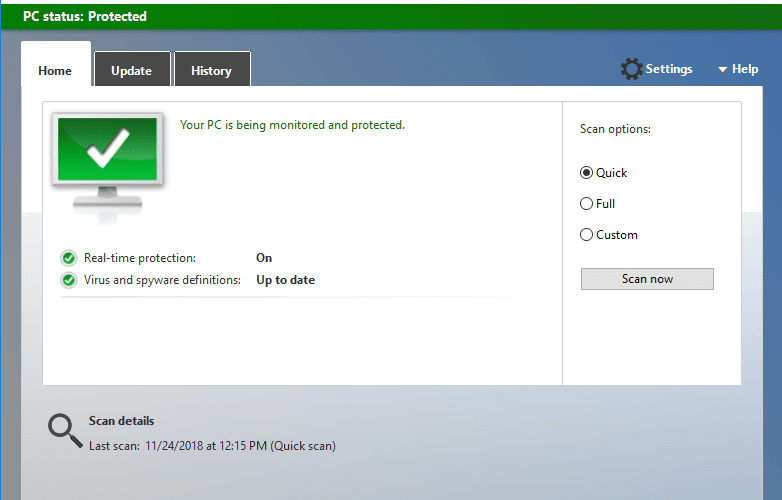Click the 'Last scan: 11/24/2018' line
The height and width of the screenshot is (500, 782).
pyautogui.click(x=212, y=446)
